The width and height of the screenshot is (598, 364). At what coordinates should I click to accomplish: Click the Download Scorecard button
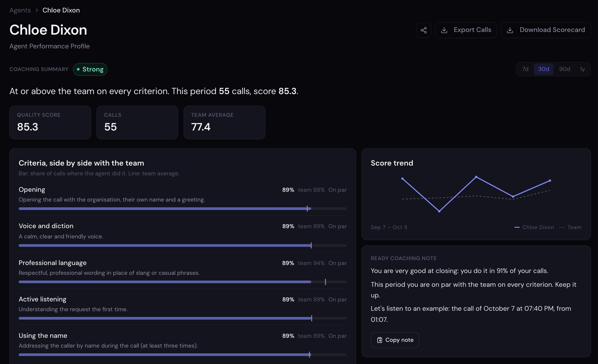point(545,30)
